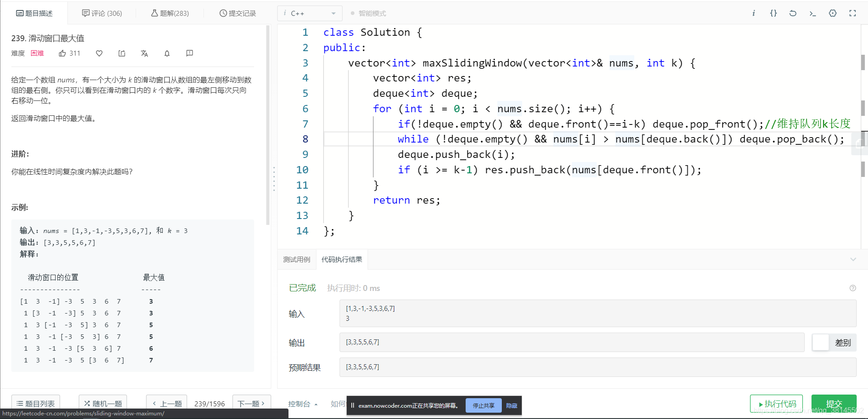Click the curly braces format code icon
This screenshot has width=868, height=419.
[x=774, y=13]
